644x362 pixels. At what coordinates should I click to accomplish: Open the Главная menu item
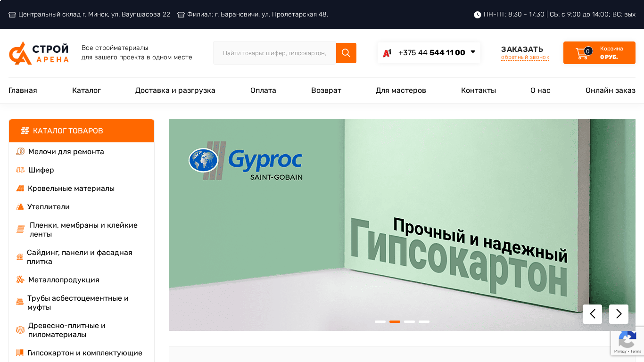23,90
